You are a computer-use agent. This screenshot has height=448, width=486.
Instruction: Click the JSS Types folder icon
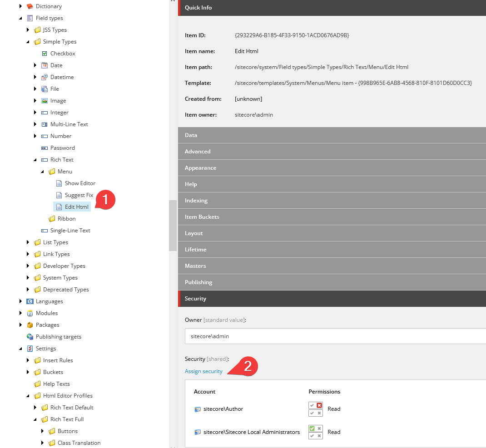point(37,30)
